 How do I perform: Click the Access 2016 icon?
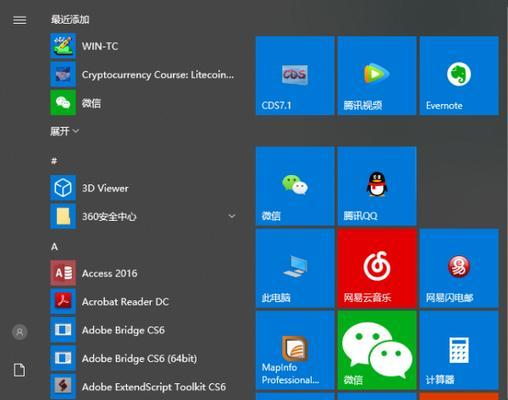point(63,273)
